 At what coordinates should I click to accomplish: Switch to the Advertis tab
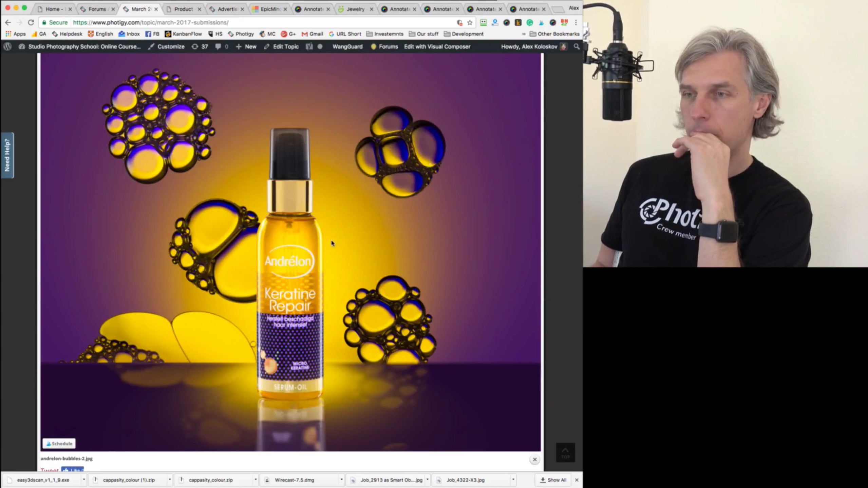(x=227, y=9)
